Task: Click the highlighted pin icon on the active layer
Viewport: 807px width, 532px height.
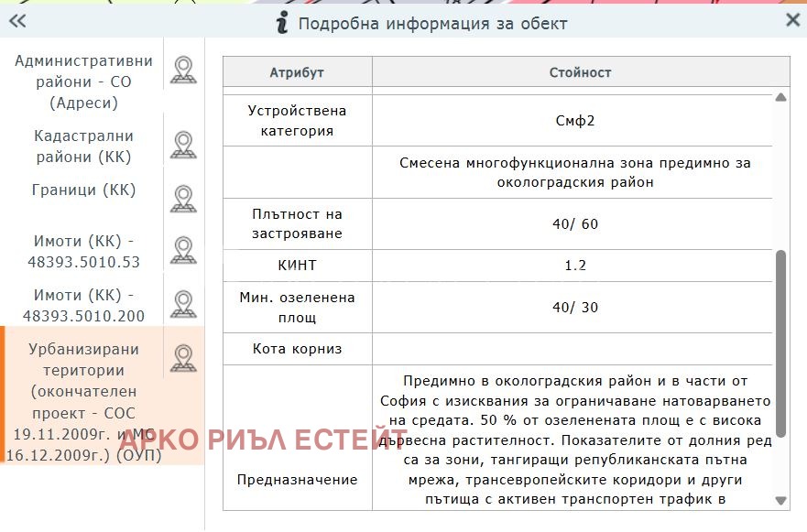Action: coord(182,359)
